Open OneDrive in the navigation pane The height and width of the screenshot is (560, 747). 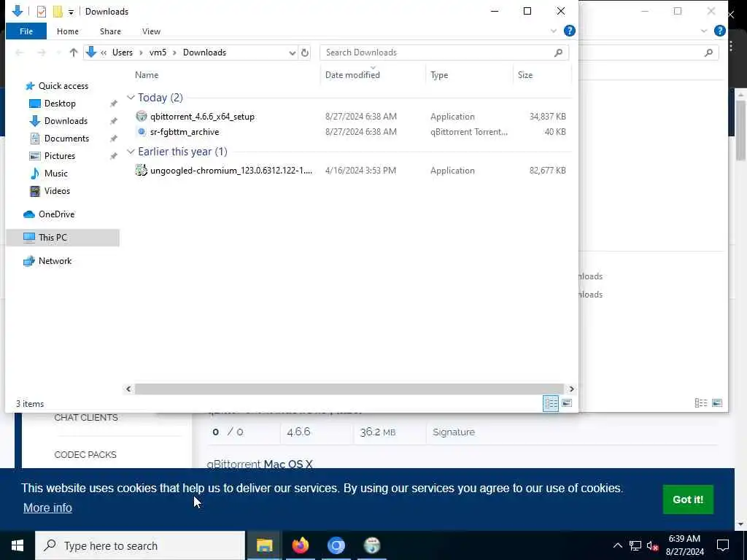pyautogui.click(x=56, y=214)
